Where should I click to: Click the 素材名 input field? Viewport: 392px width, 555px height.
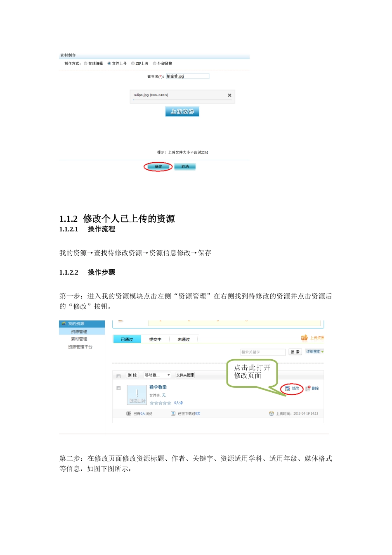tap(188, 76)
